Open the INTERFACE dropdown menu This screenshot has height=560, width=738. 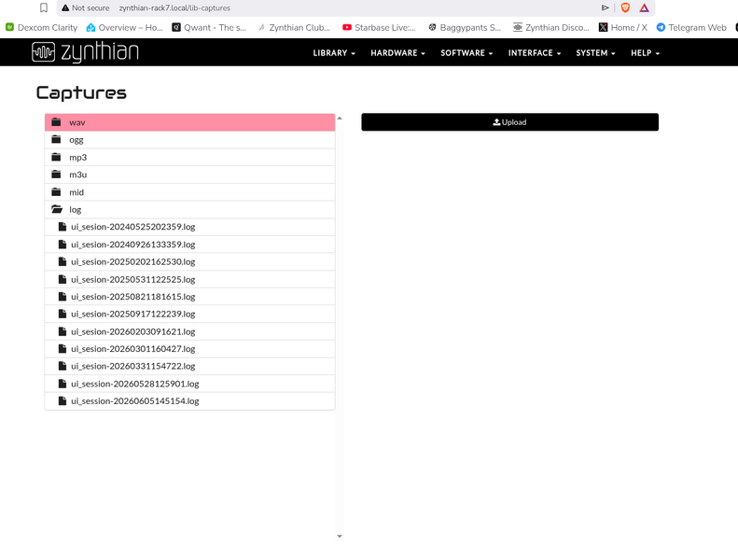point(535,53)
